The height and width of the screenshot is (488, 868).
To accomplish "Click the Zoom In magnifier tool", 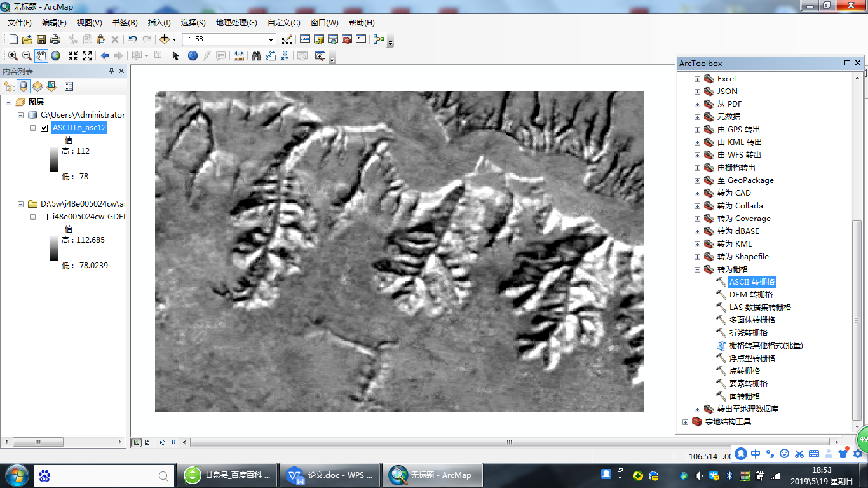I will coord(13,56).
